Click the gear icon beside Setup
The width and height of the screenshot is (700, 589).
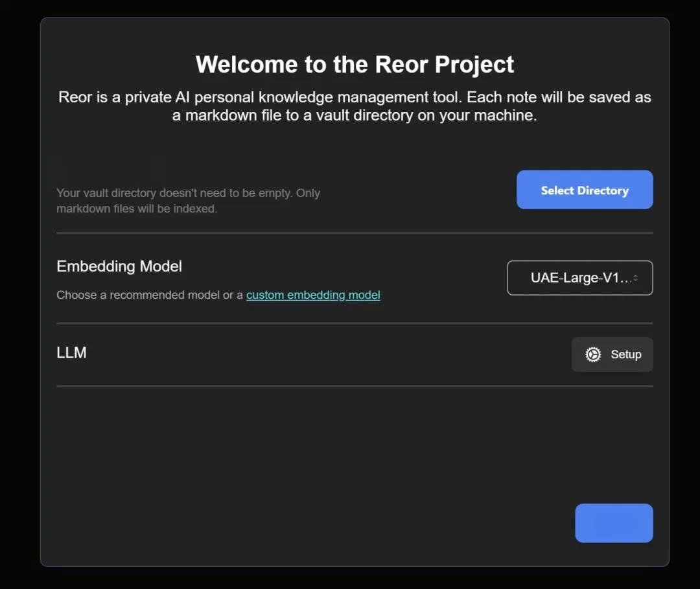coord(593,354)
